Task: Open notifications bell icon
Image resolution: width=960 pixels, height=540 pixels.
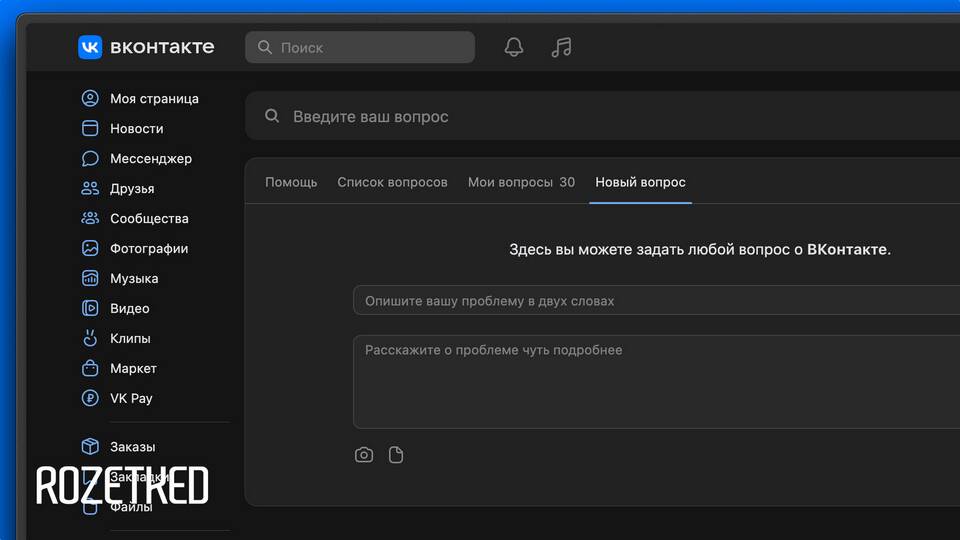Action: (514, 47)
